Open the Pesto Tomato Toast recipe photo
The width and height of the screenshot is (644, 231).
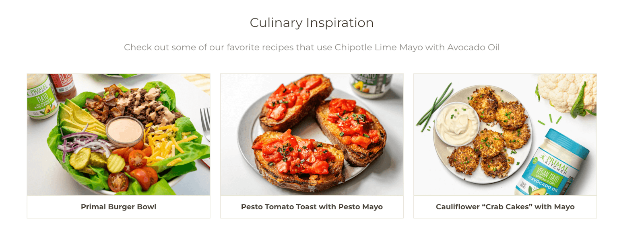[312, 134]
